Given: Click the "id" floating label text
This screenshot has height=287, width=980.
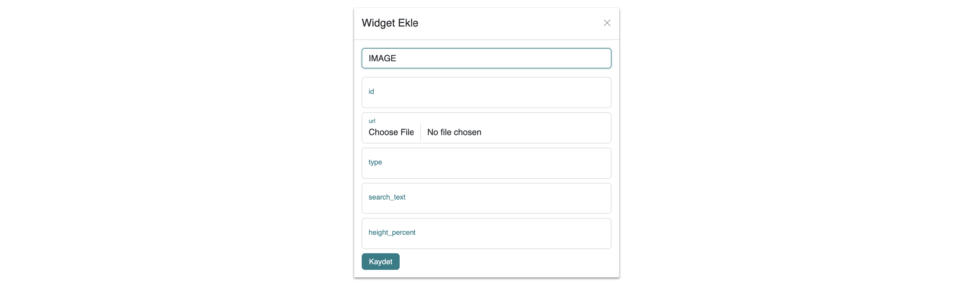Looking at the screenshot, I should (371, 91).
